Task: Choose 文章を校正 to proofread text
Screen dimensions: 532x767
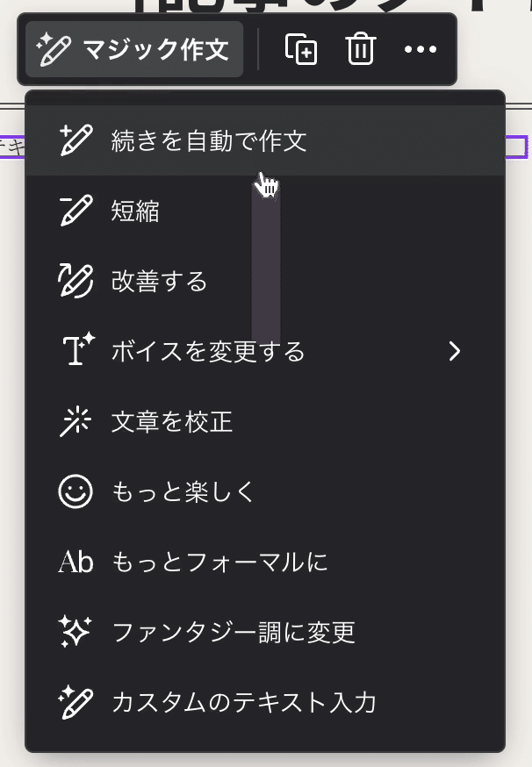Action: tap(172, 421)
